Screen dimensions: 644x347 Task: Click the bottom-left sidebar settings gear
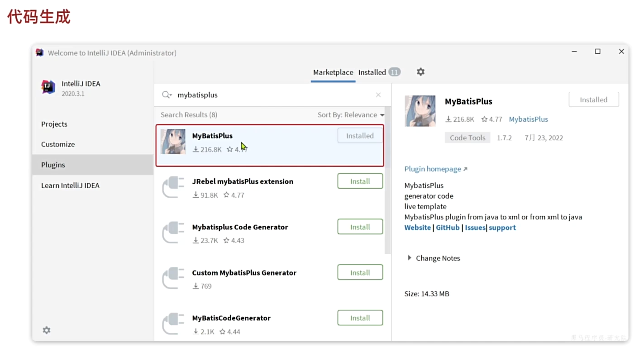click(x=47, y=330)
